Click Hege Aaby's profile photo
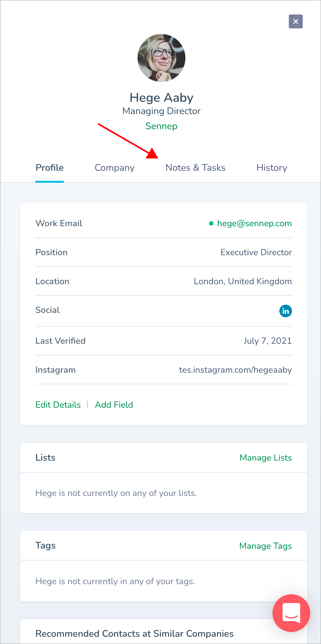The height and width of the screenshot is (644, 321). pyautogui.click(x=161, y=58)
